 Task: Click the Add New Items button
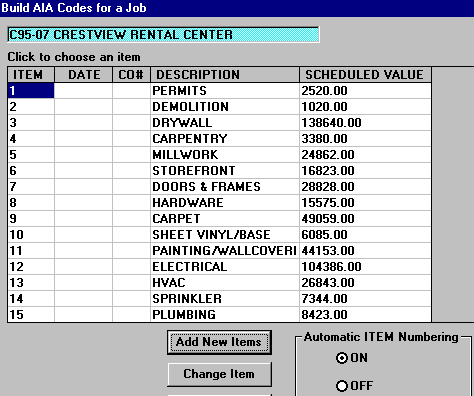(x=219, y=342)
